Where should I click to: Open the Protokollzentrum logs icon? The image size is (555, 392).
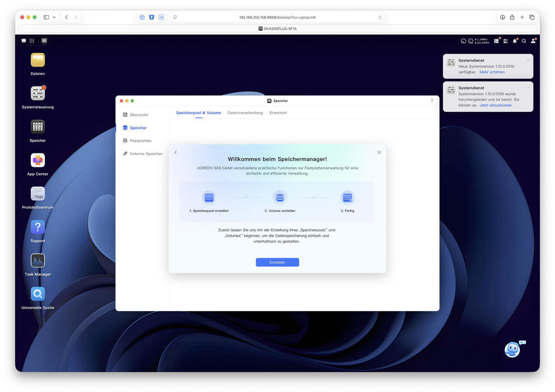38,194
